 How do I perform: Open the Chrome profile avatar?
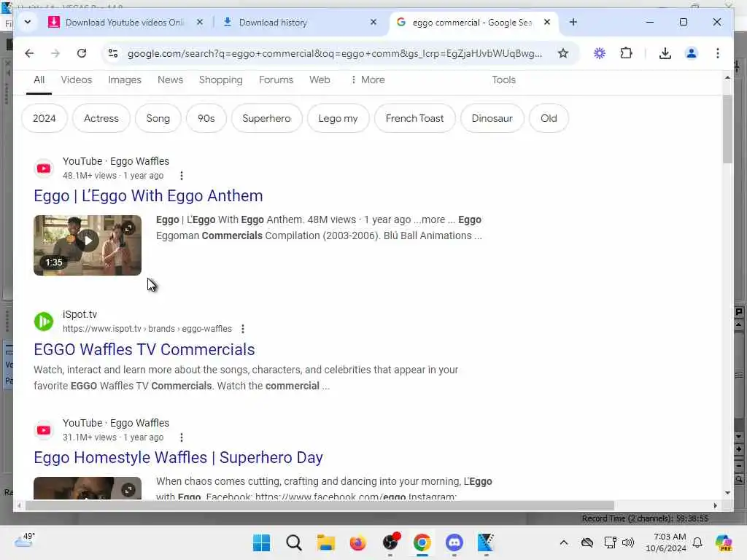(x=692, y=53)
